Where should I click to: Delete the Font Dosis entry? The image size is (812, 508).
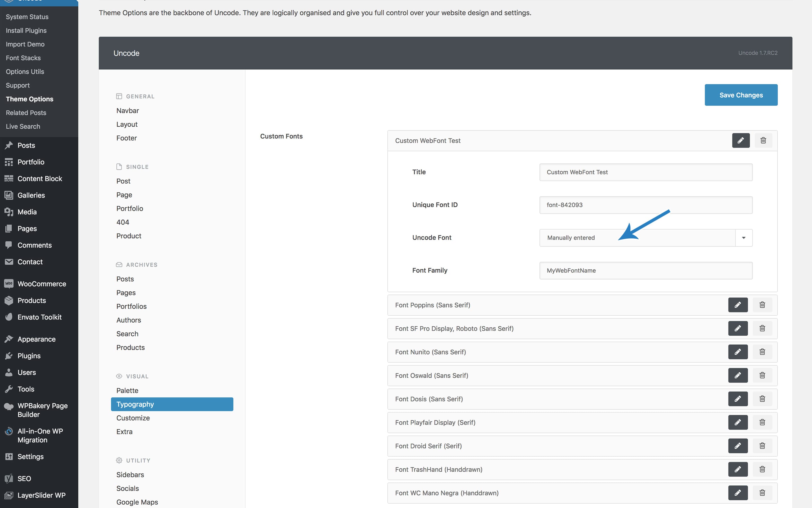[x=762, y=399]
